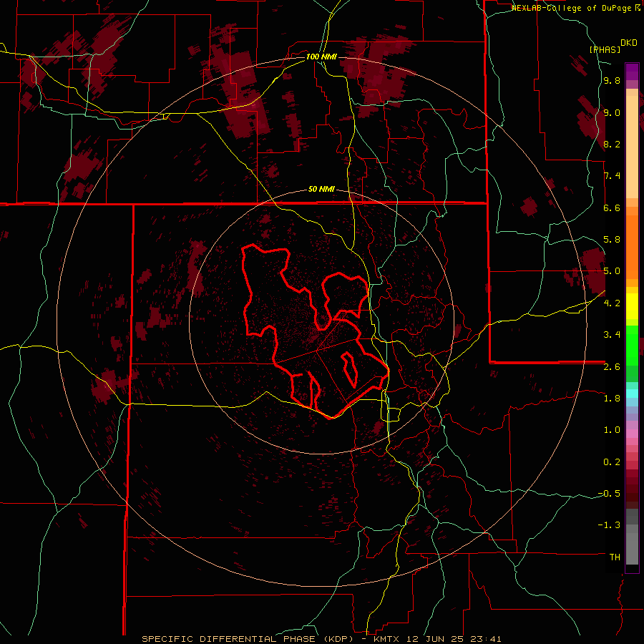Click the NEXLAB-College of DuPage credit text
Screen dimensions: 644x644
pyautogui.click(x=572, y=8)
